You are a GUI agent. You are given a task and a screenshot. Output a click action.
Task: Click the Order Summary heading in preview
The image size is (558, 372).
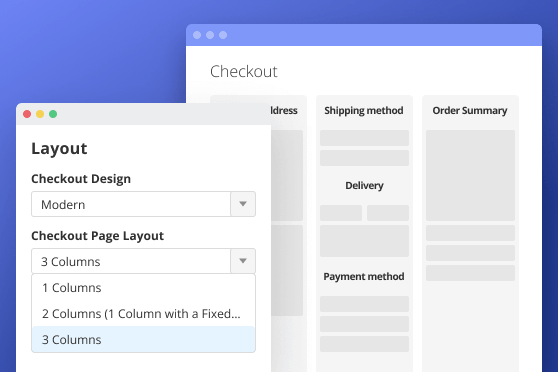click(x=470, y=111)
